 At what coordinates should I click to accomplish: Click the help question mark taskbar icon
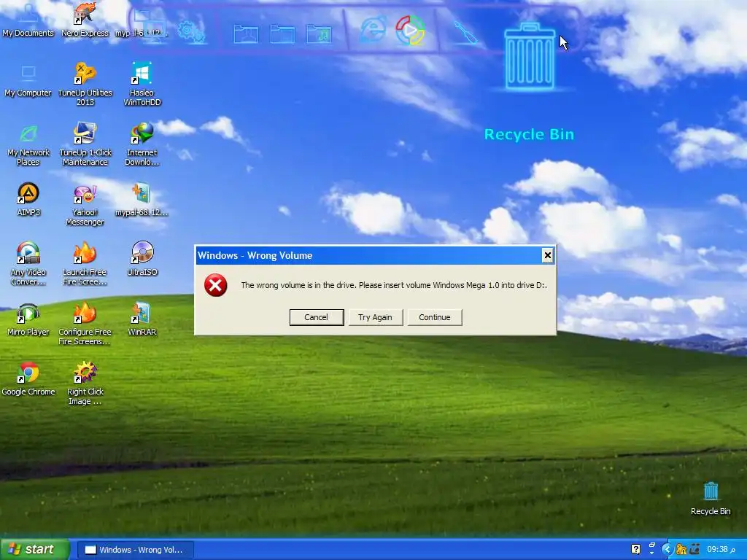(635, 550)
